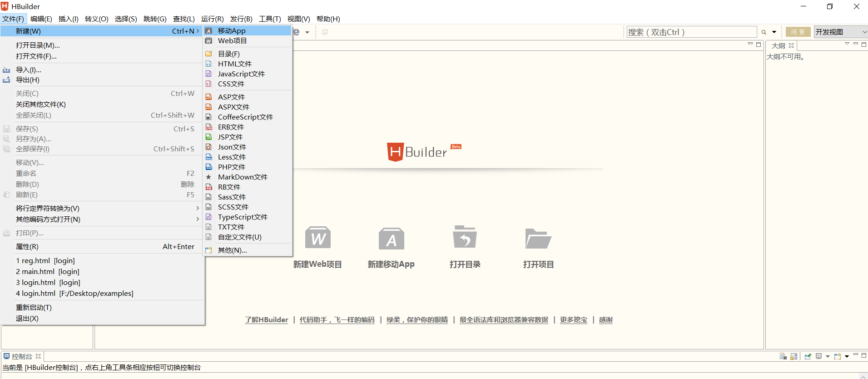Click the TXT文件 icon
The image size is (868, 379).
click(208, 227)
